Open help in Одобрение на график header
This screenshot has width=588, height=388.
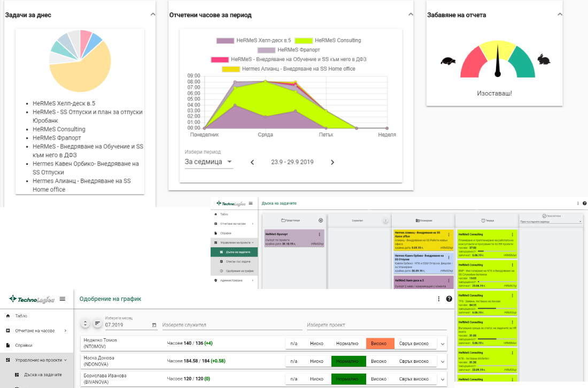449,299
